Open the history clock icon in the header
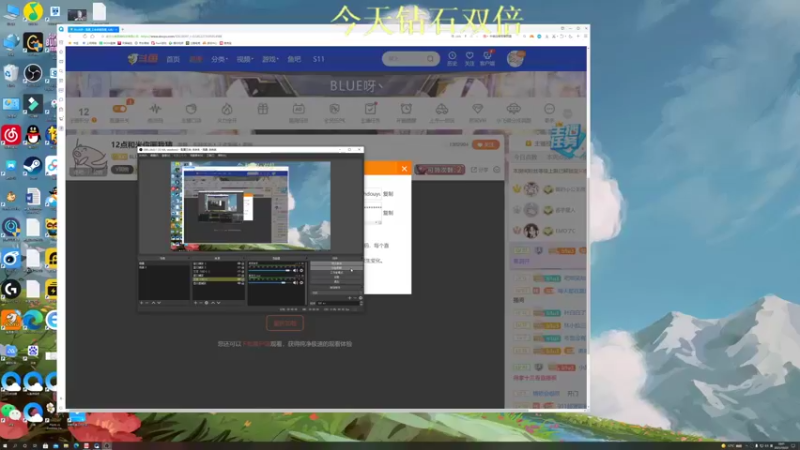This screenshot has width=800, height=450. pyautogui.click(x=452, y=58)
